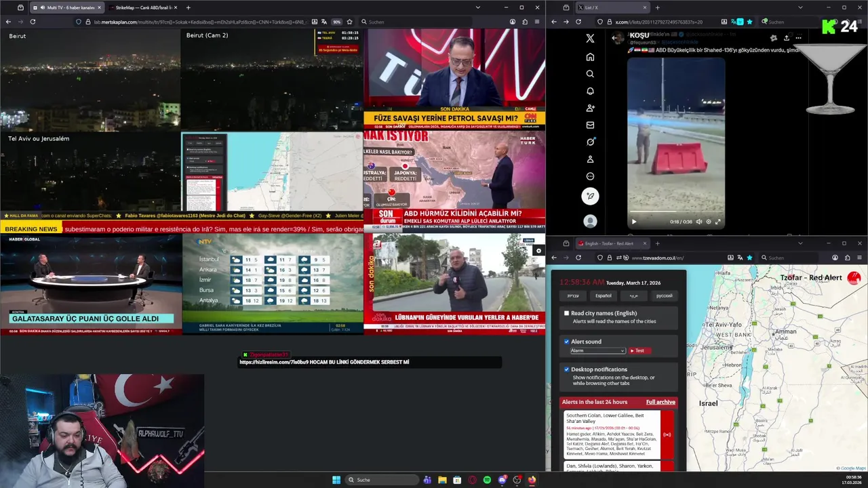Open the tweet's three-dot more menu
Image resolution: width=868 pixels, height=488 pixels.
click(798, 38)
